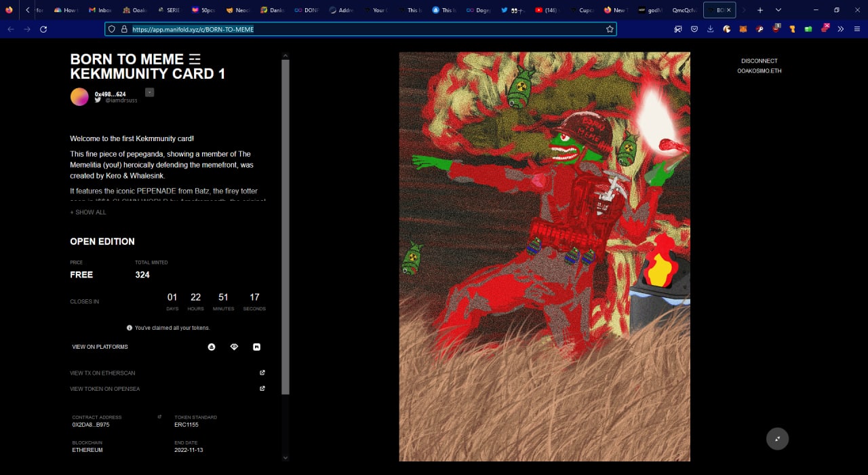The height and width of the screenshot is (475, 868).
Task: Open Firefox downloads arrow icon
Action: [x=711, y=29]
